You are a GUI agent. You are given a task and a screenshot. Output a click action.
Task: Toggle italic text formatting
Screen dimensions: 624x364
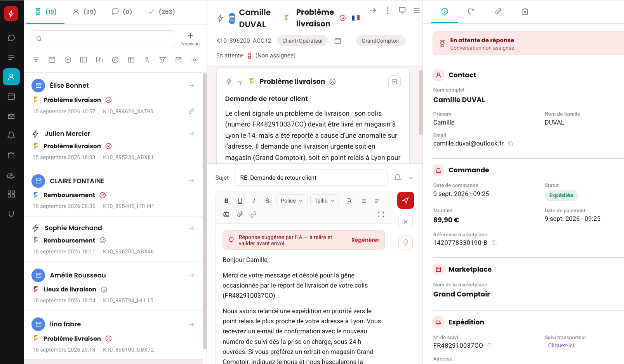(254, 201)
